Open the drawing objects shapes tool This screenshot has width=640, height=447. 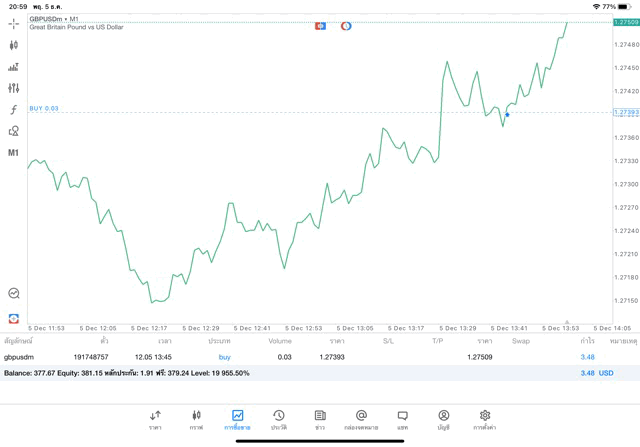(14, 131)
